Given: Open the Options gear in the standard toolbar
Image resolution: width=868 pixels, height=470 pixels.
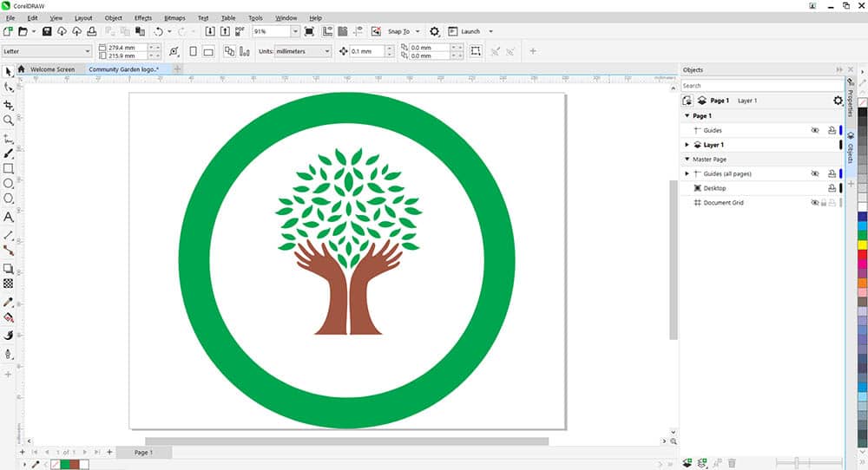Looking at the screenshot, I should (435, 31).
